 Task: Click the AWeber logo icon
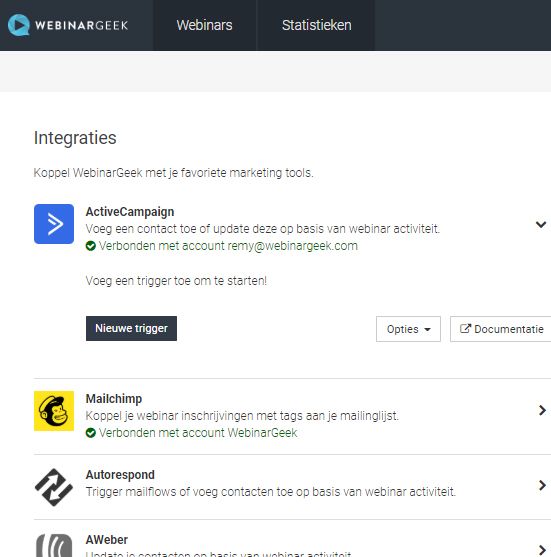click(54, 545)
